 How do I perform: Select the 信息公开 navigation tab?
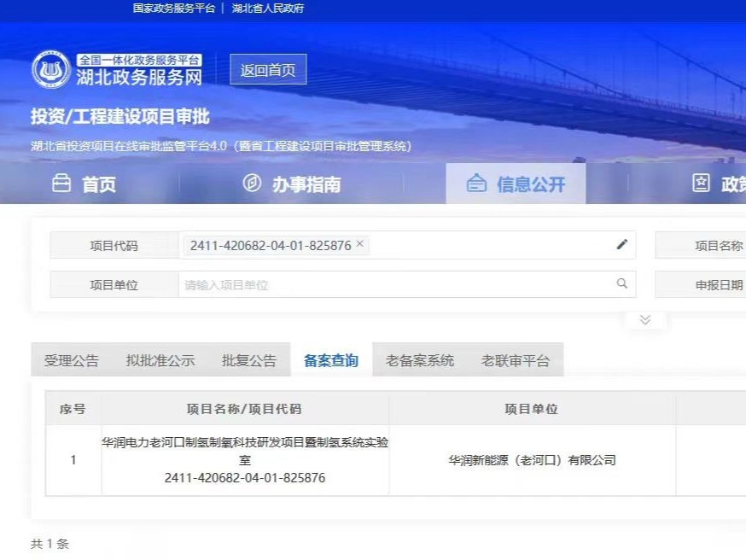[516, 184]
